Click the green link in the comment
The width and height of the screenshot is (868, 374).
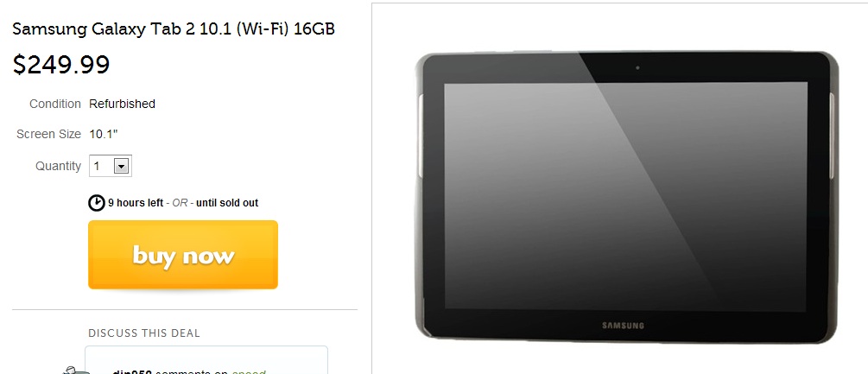(x=249, y=371)
